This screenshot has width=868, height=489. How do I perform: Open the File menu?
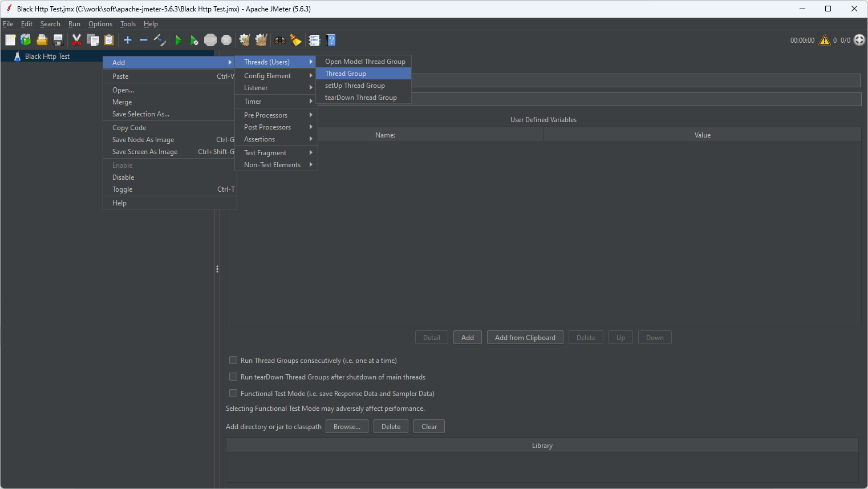click(x=8, y=24)
